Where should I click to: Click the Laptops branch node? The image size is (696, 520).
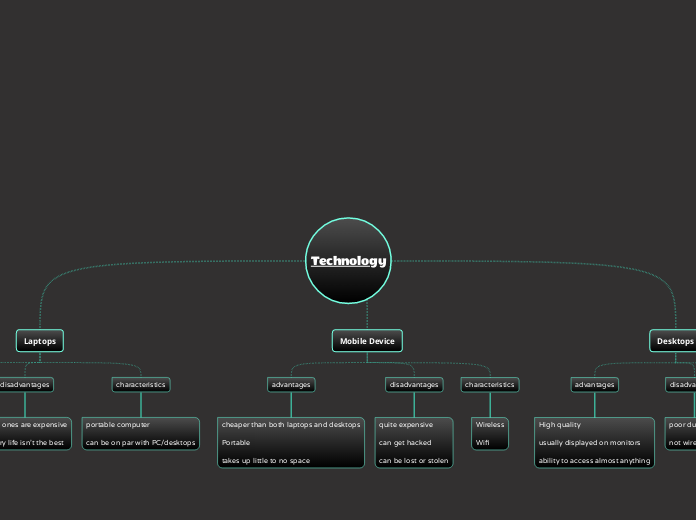point(40,341)
